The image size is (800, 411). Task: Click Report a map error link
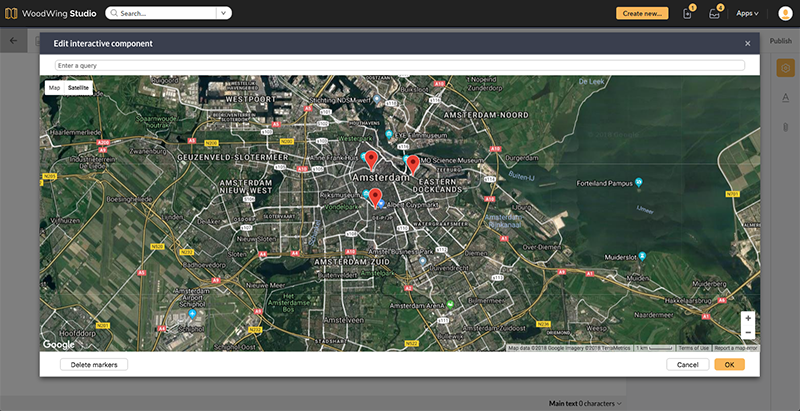(735, 348)
